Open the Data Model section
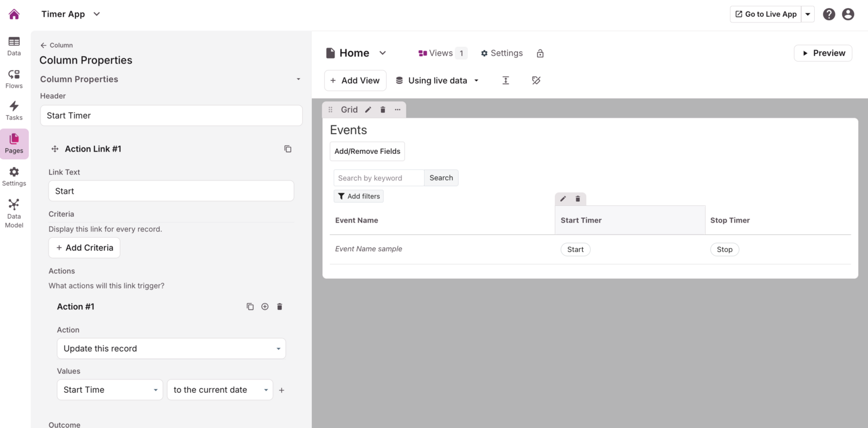This screenshot has width=868, height=428. [x=14, y=213]
